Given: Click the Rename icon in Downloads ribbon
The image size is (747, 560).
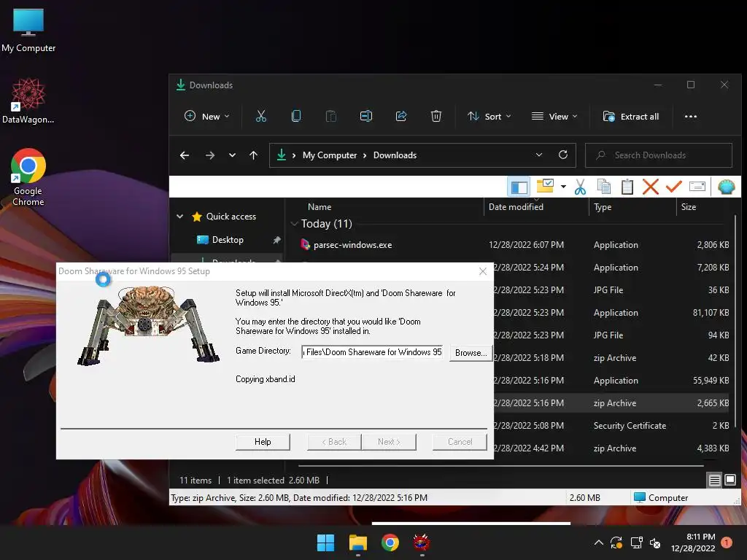Looking at the screenshot, I should tap(366, 116).
